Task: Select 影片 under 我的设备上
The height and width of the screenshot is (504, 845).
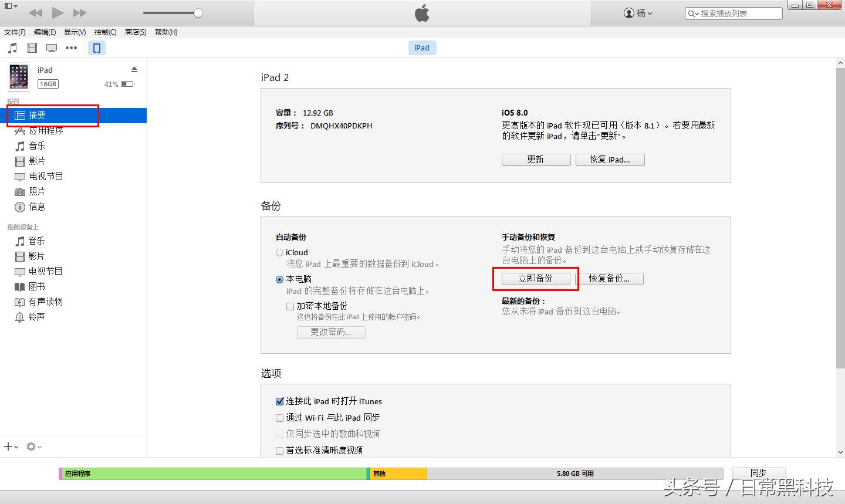Action: (73, 256)
